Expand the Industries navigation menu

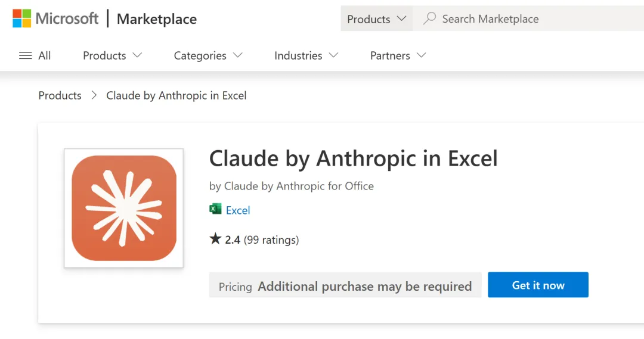pos(306,55)
